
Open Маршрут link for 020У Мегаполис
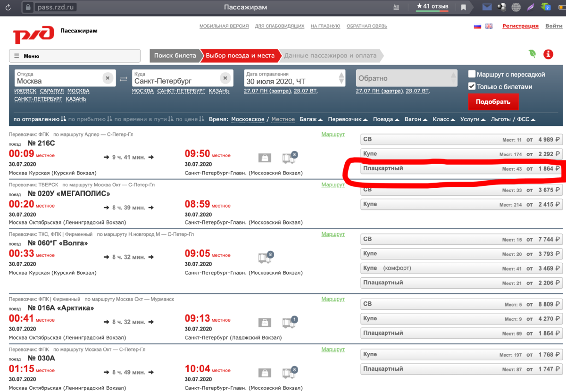(333, 185)
